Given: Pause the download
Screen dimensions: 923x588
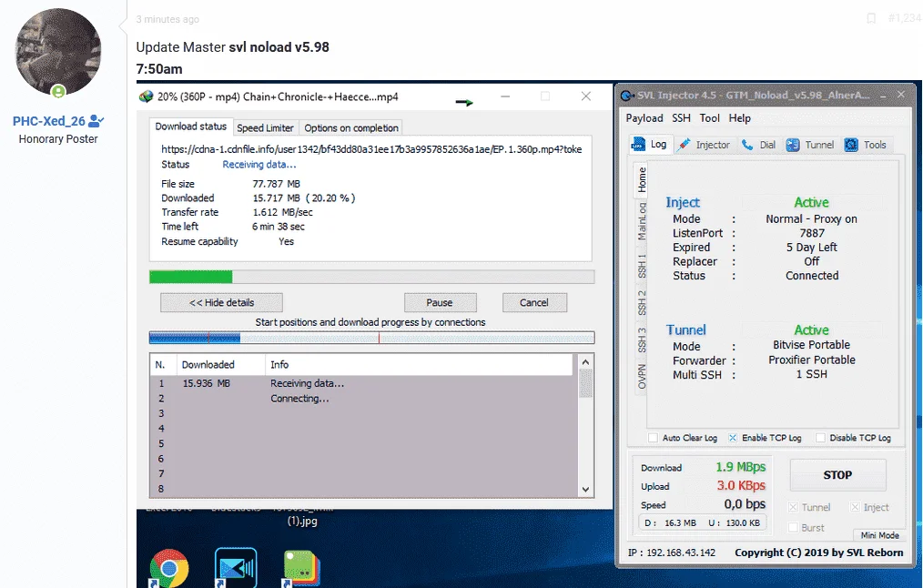Looking at the screenshot, I should [x=440, y=302].
